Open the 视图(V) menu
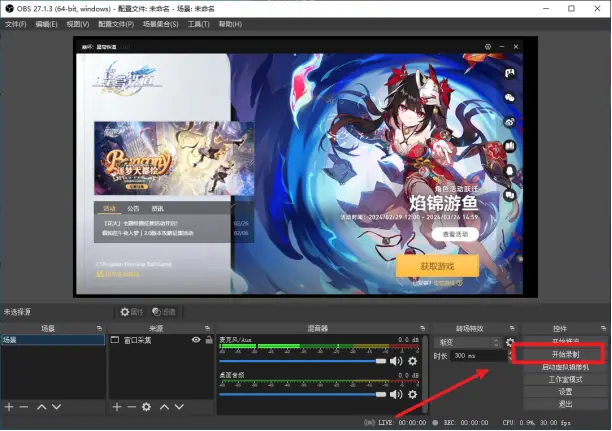 click(78, 24)
